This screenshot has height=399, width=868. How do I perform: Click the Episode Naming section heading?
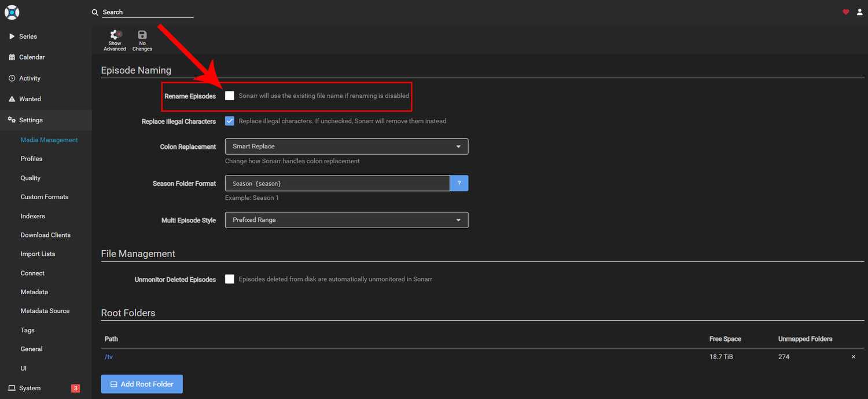click(136, 70)
